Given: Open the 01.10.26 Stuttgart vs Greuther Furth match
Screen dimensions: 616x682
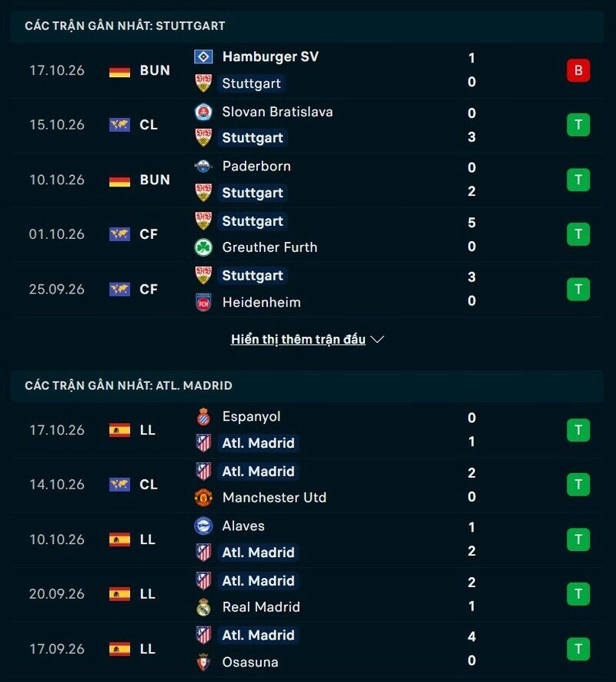Looking at the screenshot, I should [308, 234].
